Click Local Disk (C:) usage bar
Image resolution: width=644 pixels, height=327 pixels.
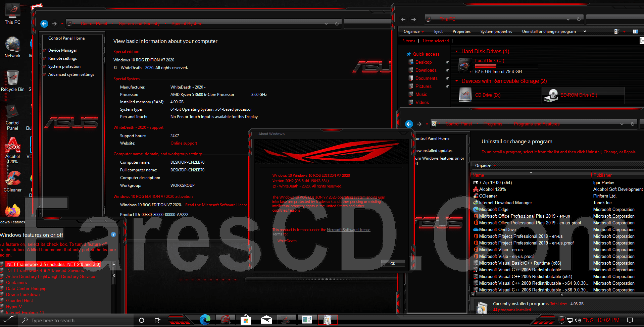506,66
